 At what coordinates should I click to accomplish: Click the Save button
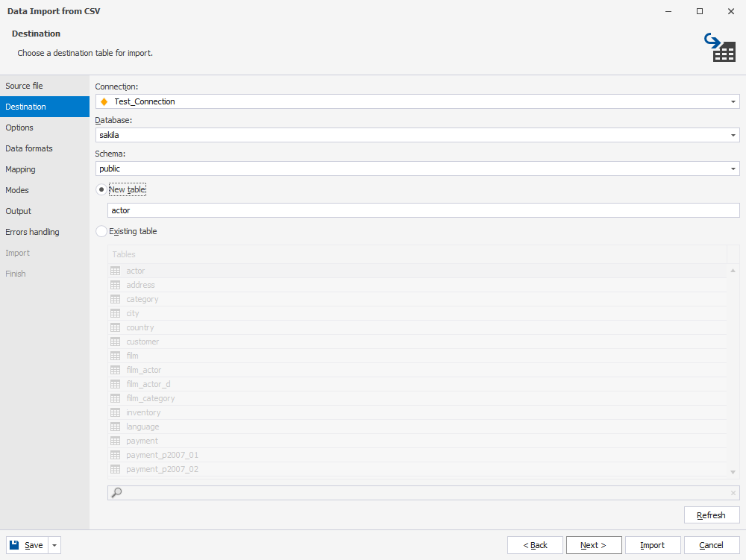pos(28,545)
